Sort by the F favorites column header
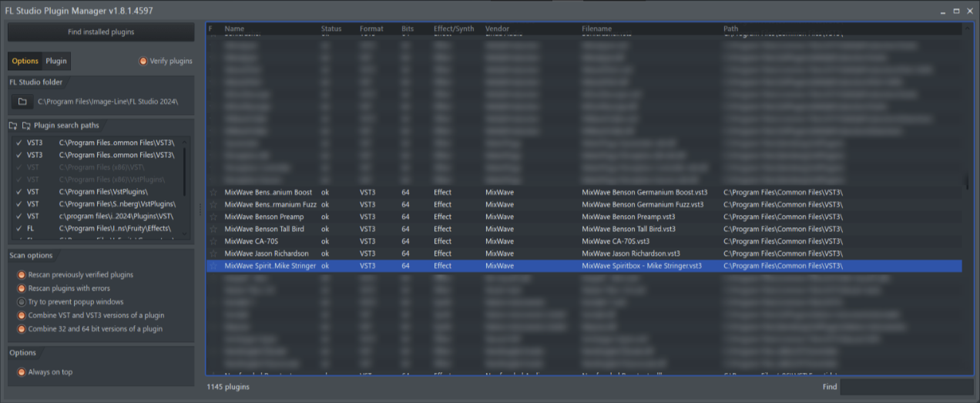Screen dimensions: 980x403 (211, 29)
